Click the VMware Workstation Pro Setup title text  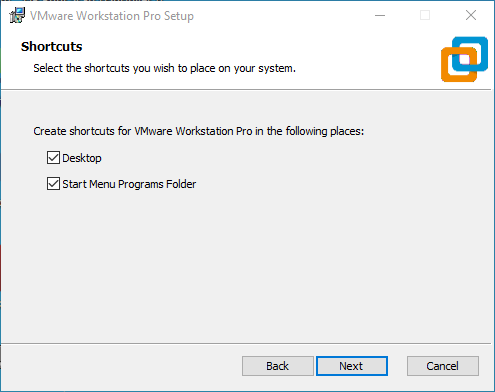click(112, 16)
